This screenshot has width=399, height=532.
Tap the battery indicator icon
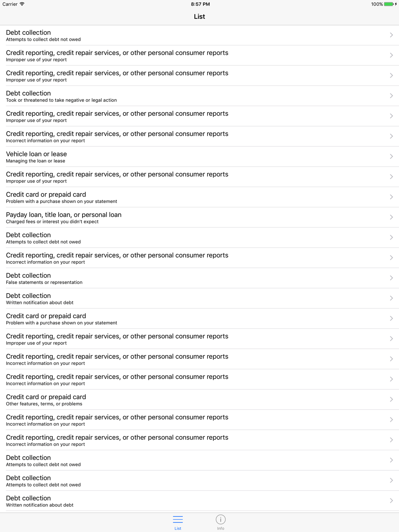pos(389,4)
